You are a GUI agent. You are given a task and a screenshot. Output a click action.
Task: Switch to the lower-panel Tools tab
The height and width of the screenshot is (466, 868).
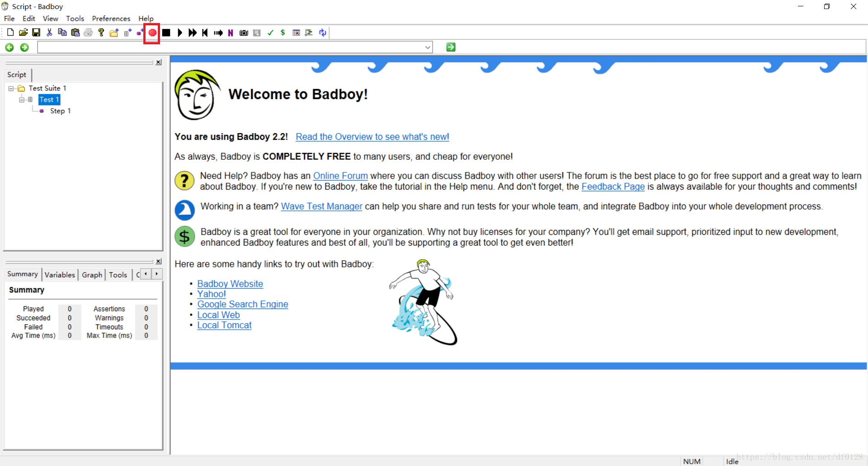(x=118, y=275)
